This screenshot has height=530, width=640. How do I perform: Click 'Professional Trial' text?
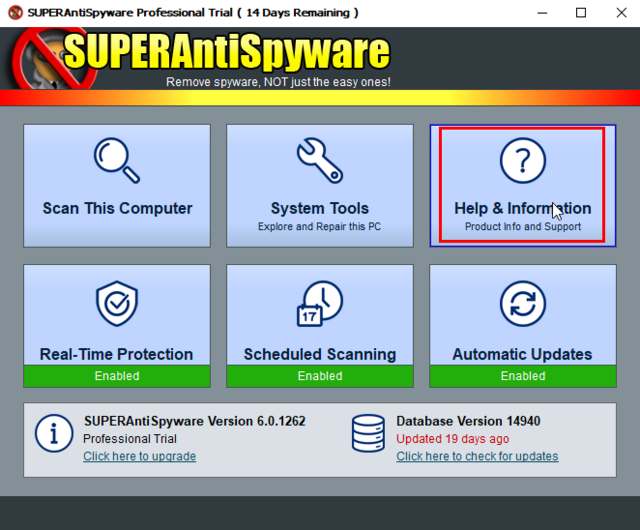[130, 439]
